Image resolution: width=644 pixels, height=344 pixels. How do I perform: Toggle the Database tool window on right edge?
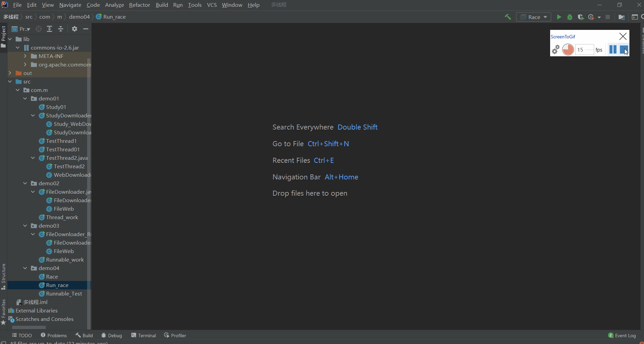(x=642, y=41)
